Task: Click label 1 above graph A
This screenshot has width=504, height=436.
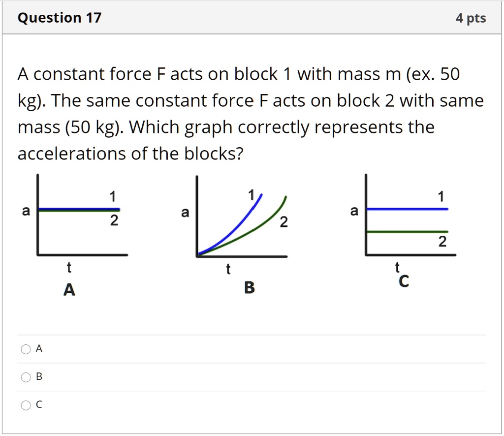Action: click(x=112, y=195)
